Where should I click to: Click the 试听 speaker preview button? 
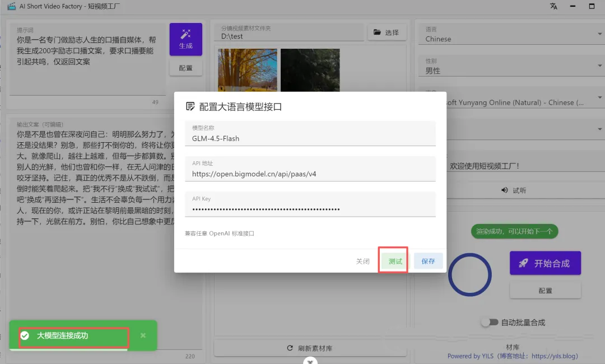coord(513,190)
